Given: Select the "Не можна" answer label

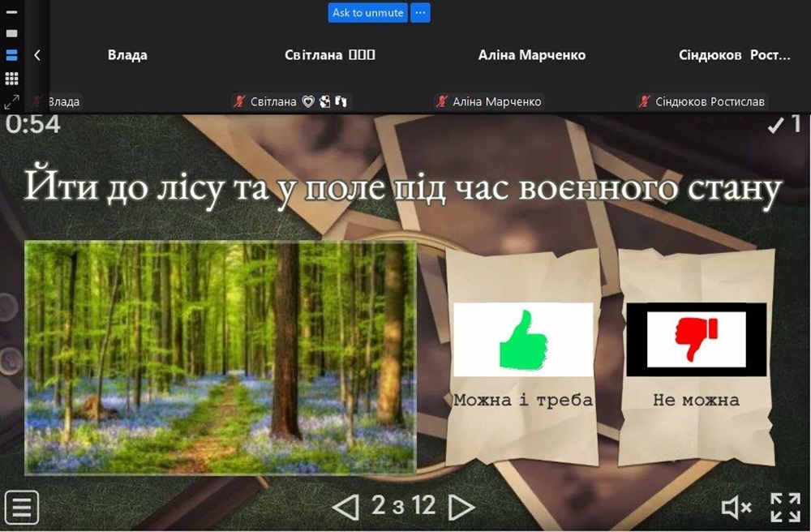Looking at the screenshot, I should pos(696,400).
